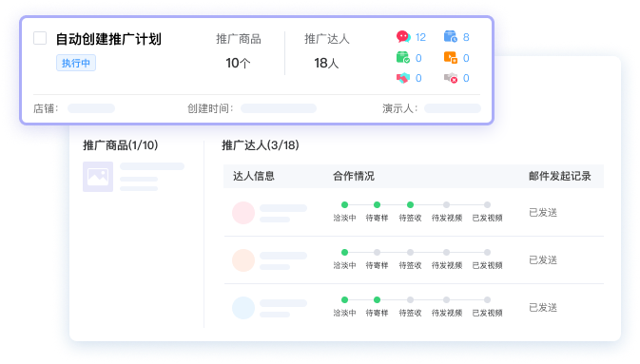Click the 自动创建推广计划 title
Image resolution: width=640 pixels, height=364 pixels.
coord(108,39)
